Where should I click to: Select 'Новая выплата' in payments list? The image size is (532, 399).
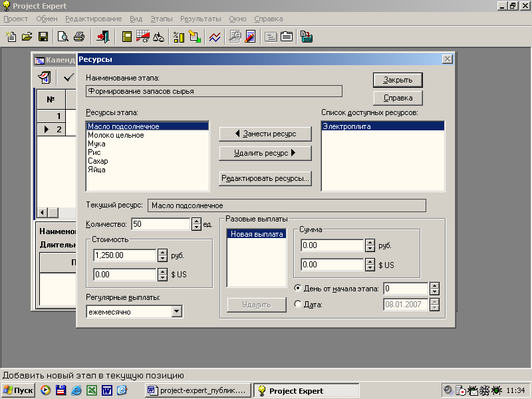coord(257,234)
